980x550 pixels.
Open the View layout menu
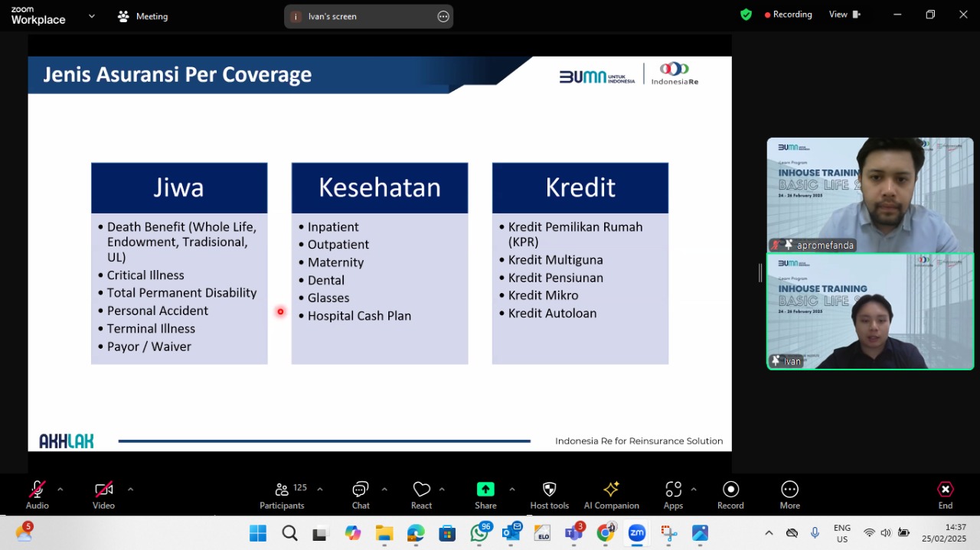tap(845, 15)
